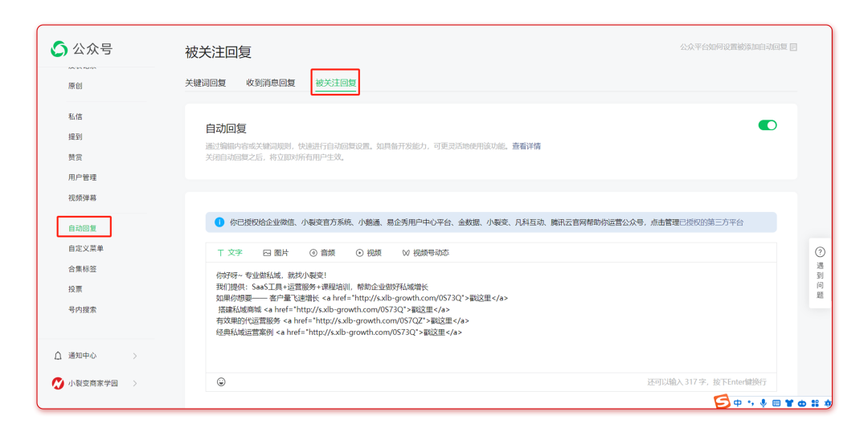Screen dimensions: 868x432
Task: Click the microphone voice input icon
Action: pyautogui.click(x=763, y=403)
